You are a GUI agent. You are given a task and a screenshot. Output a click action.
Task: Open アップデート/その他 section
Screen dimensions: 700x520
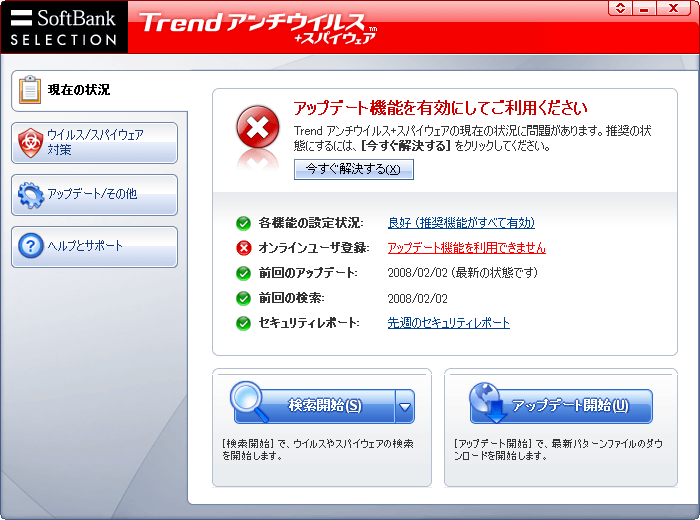click(x=94, y=195)
